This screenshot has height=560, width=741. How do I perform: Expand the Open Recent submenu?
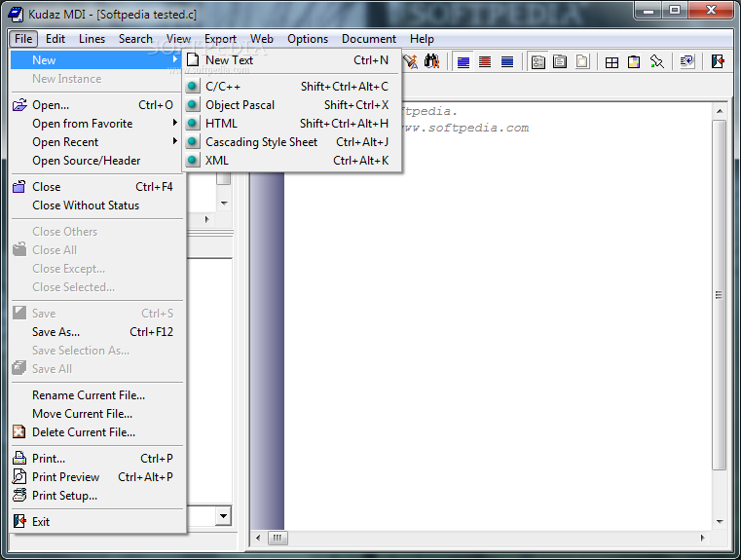(96, 142)
